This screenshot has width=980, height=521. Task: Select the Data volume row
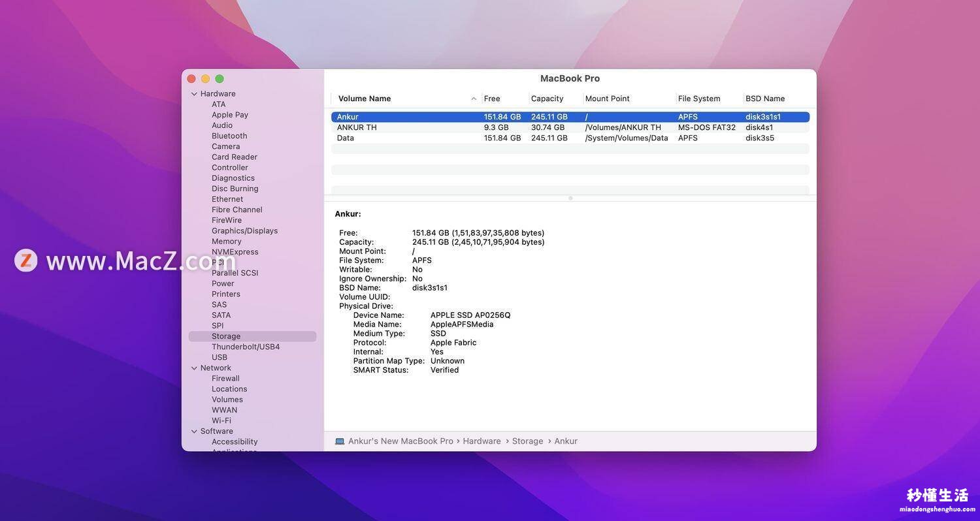click(x=570, y=138)
